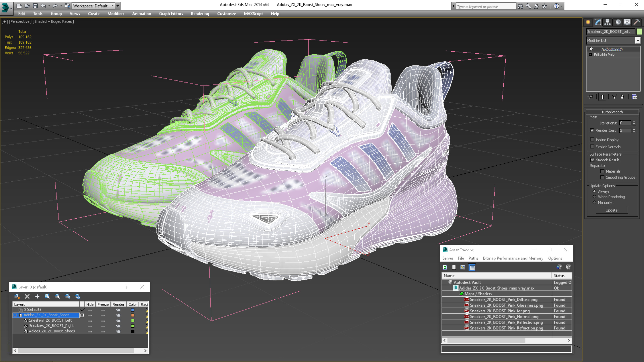Click the object color swatch beside object name
Viewport: 644px width, 362px height.
pos(639,32)
